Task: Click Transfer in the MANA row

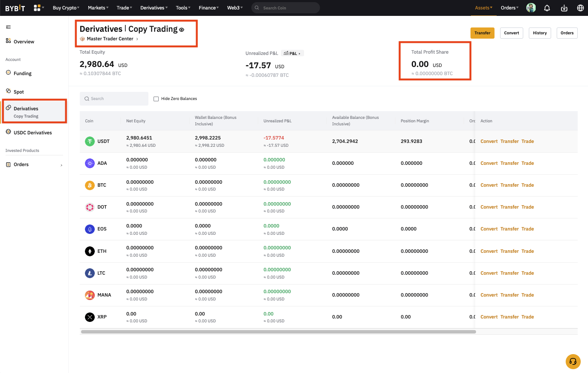Action: [x=510, y=295]
